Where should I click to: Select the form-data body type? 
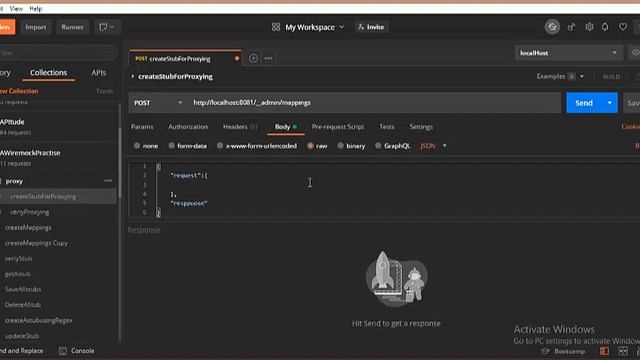(187, 146)
